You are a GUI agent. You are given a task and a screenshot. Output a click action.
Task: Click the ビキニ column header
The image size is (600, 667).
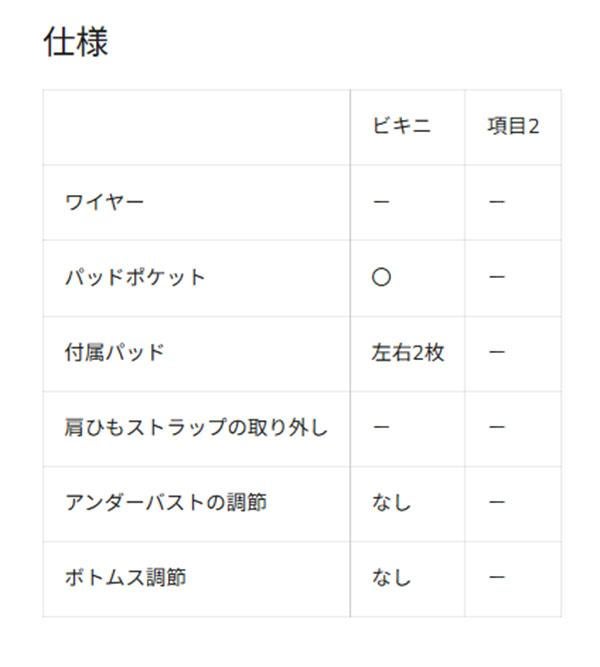point(401,127)
